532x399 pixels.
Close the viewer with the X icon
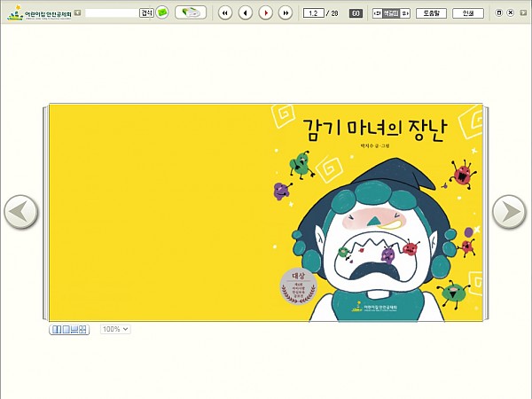tap(511, 13)
